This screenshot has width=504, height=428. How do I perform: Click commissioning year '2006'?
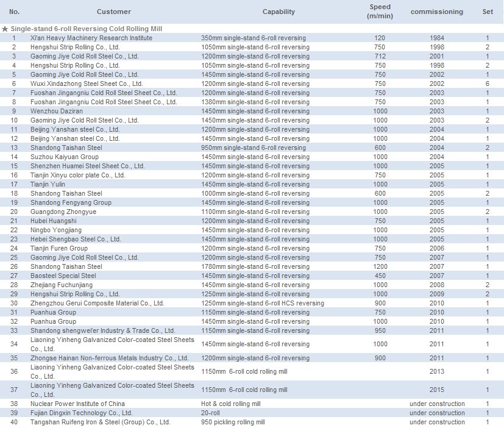point(437,248)
